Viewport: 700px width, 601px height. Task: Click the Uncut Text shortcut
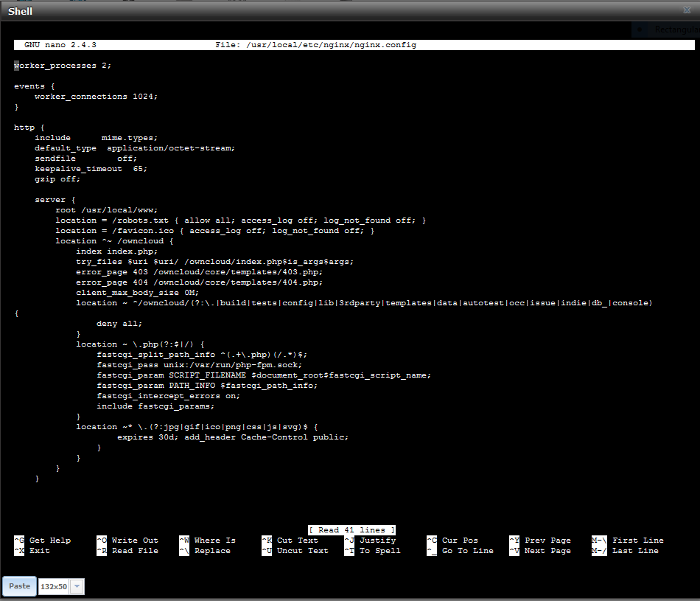click(302, 551)
